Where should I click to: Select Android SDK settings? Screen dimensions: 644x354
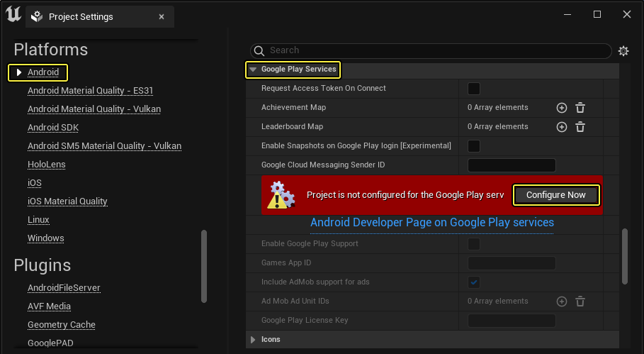53,128
